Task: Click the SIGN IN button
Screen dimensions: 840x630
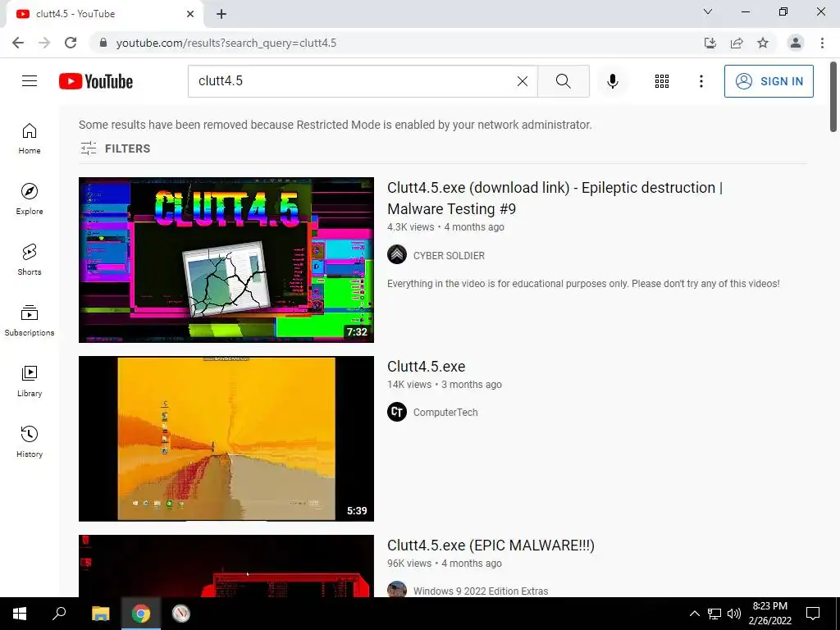Action: 769,81
